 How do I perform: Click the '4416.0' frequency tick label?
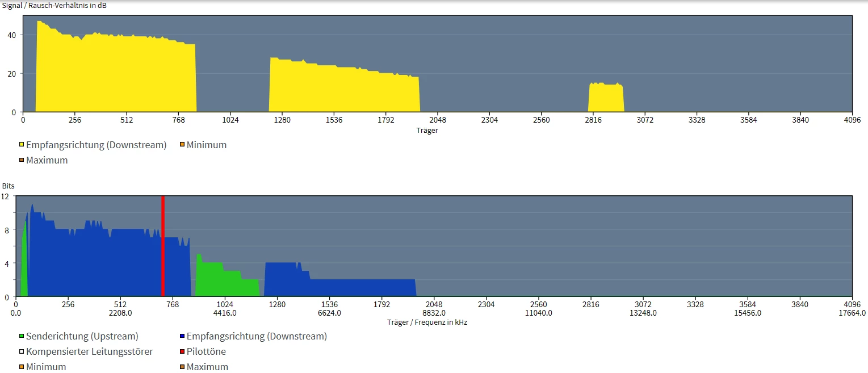225,313
